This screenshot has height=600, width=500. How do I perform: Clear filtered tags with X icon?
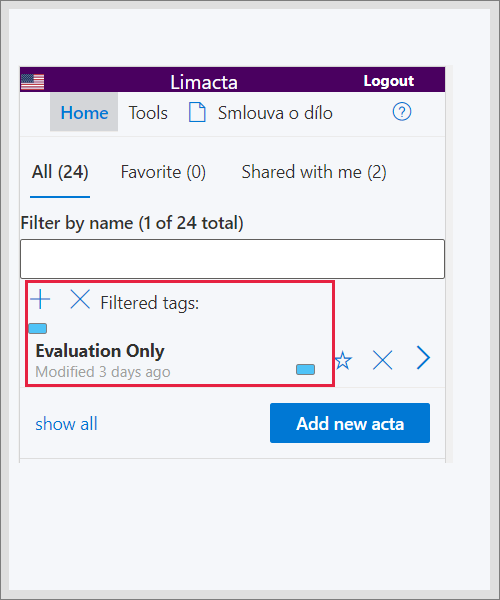[x=80, y=299]
